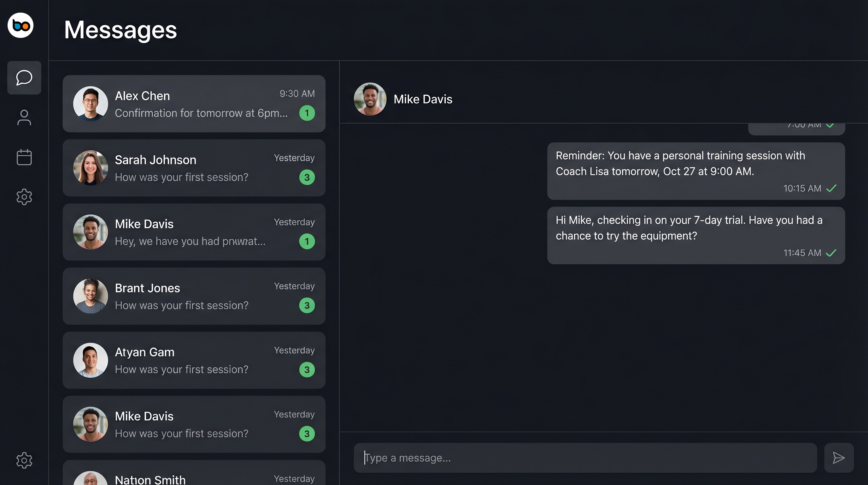
Task: Click the send message paper plane icon
Action: click(x=839, y=458)
